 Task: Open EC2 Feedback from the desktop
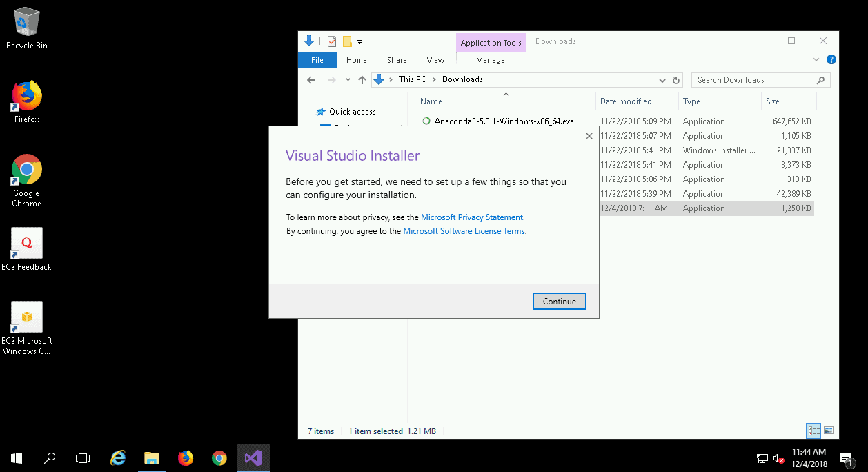(x=26, y=243)
